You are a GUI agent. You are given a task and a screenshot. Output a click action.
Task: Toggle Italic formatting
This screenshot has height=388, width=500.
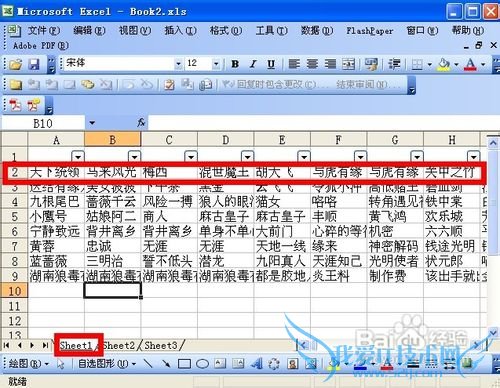tap(253, 64)
